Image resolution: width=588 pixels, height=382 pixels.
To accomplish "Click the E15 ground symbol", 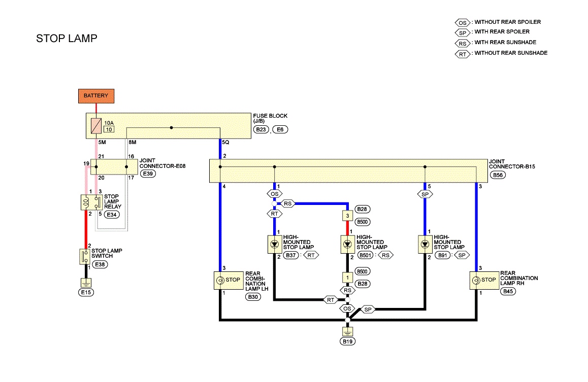I will (86, 283).
